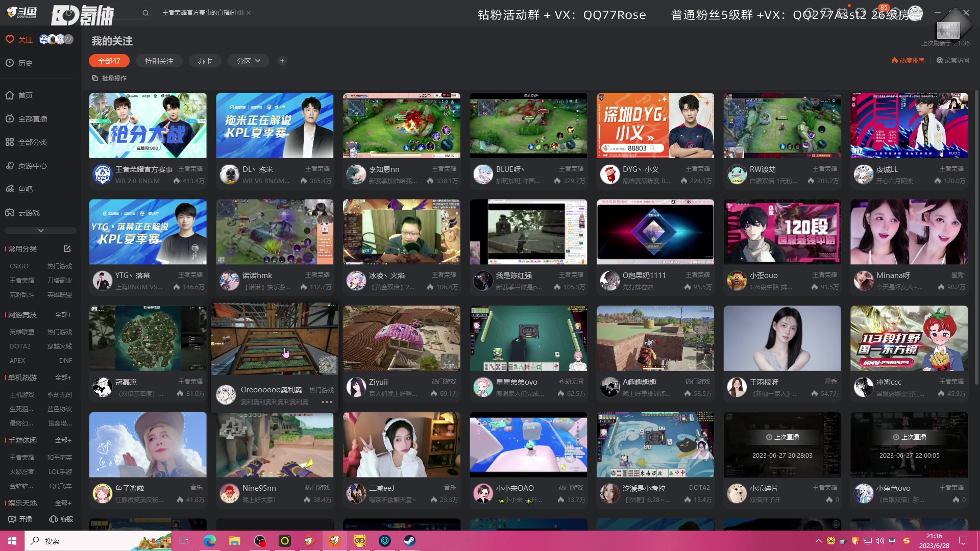Screen dimensions: 980x551
Task: Open the CS:GO category link
Action: 19,266
